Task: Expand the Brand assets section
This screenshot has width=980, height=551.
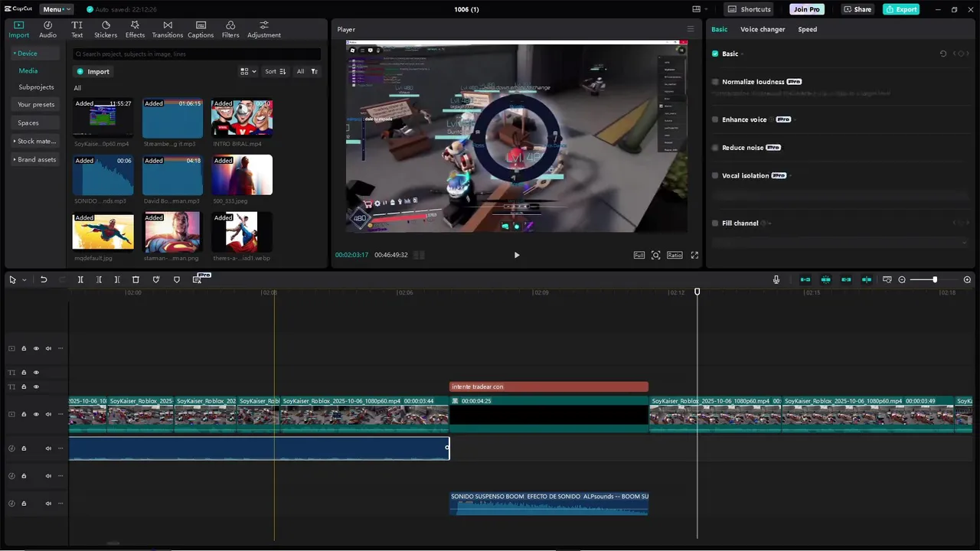Action: [35, 160]
